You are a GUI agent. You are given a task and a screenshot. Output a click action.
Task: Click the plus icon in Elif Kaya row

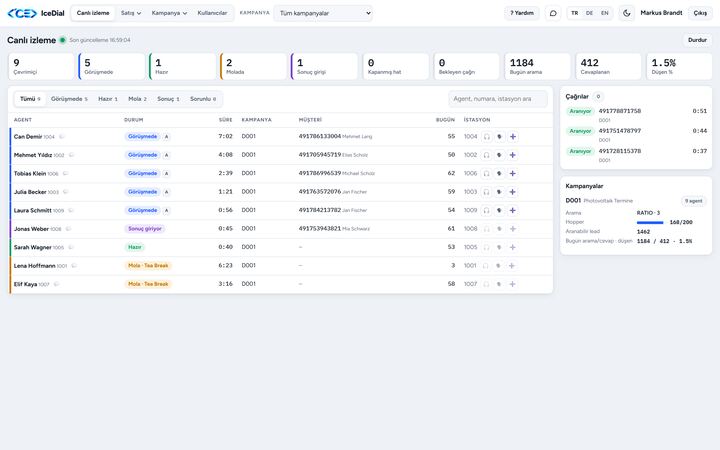coord(513,284)
